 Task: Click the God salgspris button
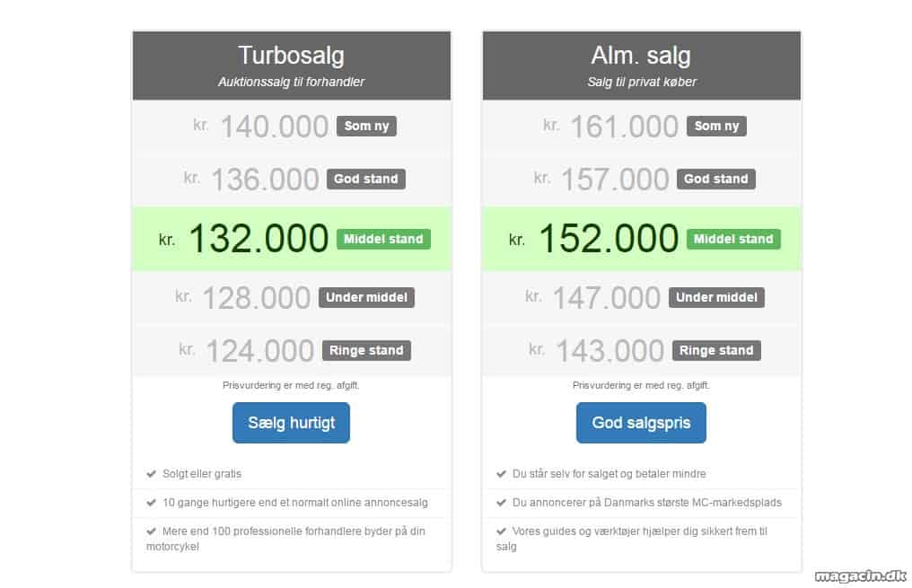tap(641, 423)
